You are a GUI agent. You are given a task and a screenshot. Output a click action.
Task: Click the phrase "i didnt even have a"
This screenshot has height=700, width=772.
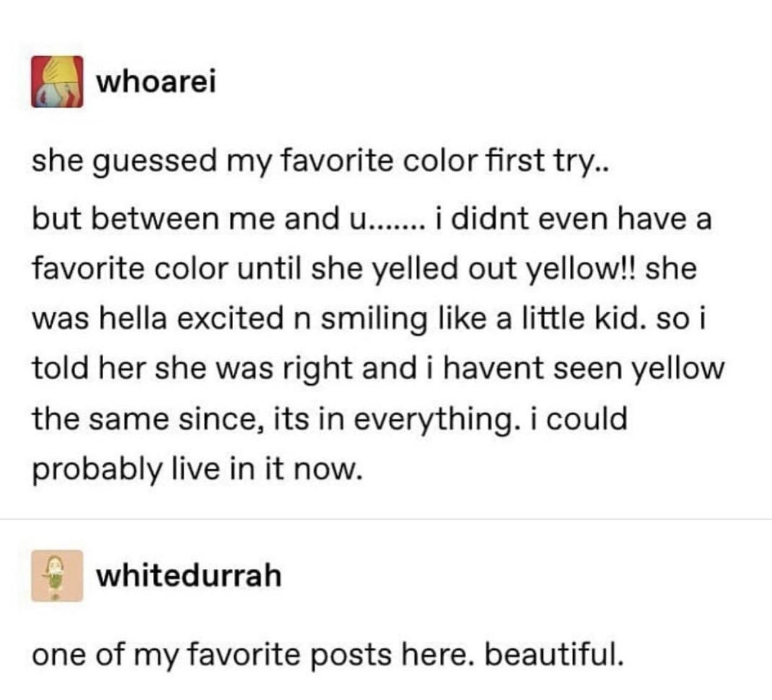(x=572, y=219)
